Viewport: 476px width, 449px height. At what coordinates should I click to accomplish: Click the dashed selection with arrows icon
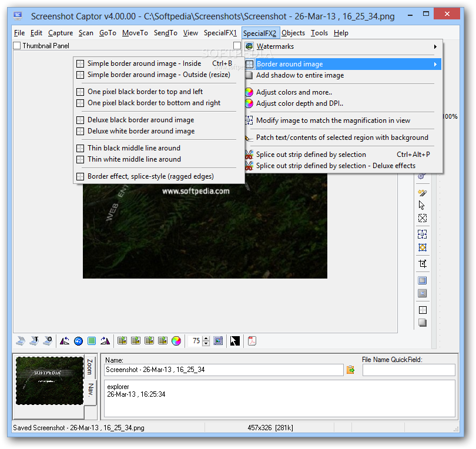pos(423,234)
